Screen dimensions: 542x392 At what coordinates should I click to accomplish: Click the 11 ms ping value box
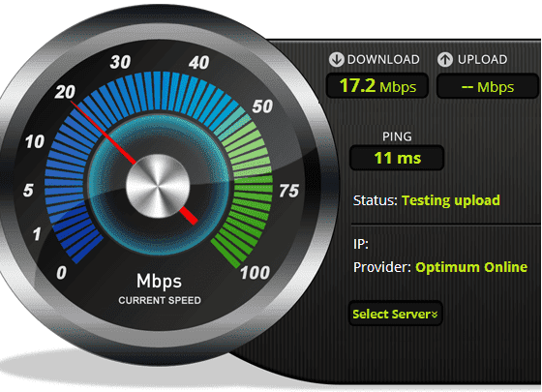point(397,158)
